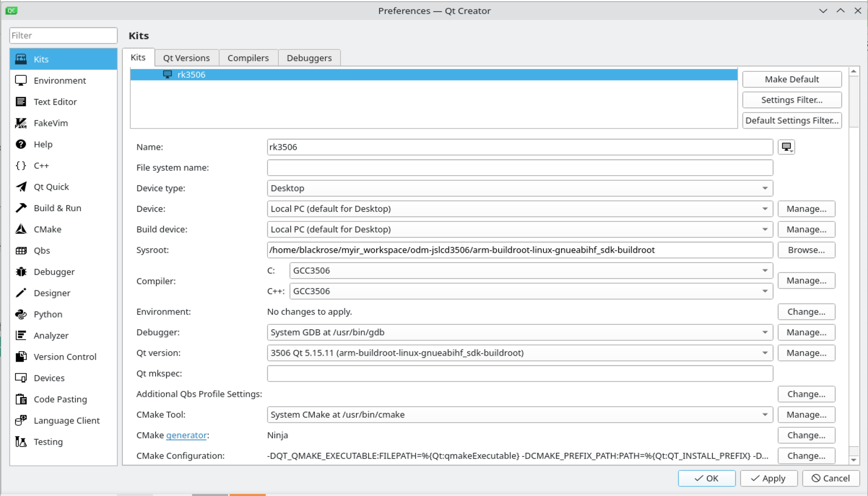Select the Testing flask category
The height and width of the screenshot is (496, 868).
coord(21,442)
